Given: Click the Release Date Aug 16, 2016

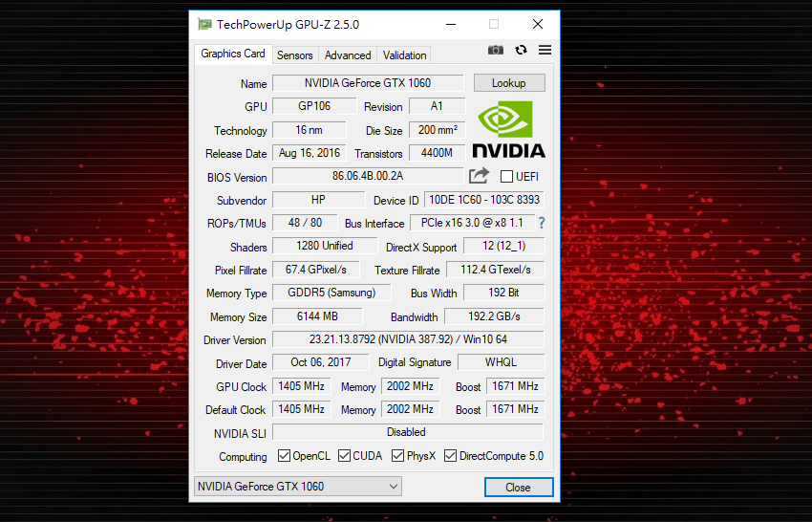Looking at the screenshot, I should (x=310, y=153).
